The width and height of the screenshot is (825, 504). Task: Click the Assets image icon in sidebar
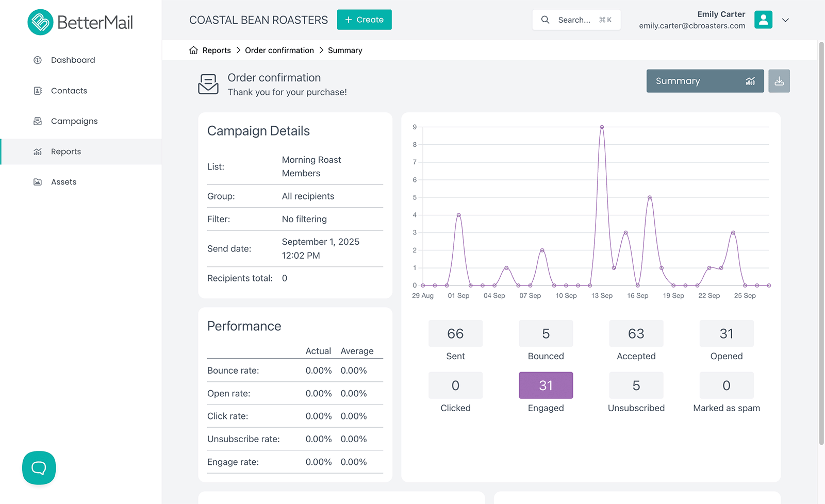click(x=38, y=182)
